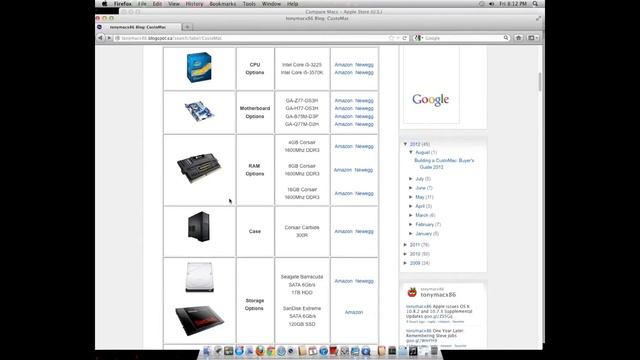Open Building a CustoMac: Buyer's Guide link
Viewport: 640px width, 360px height.
444,164
